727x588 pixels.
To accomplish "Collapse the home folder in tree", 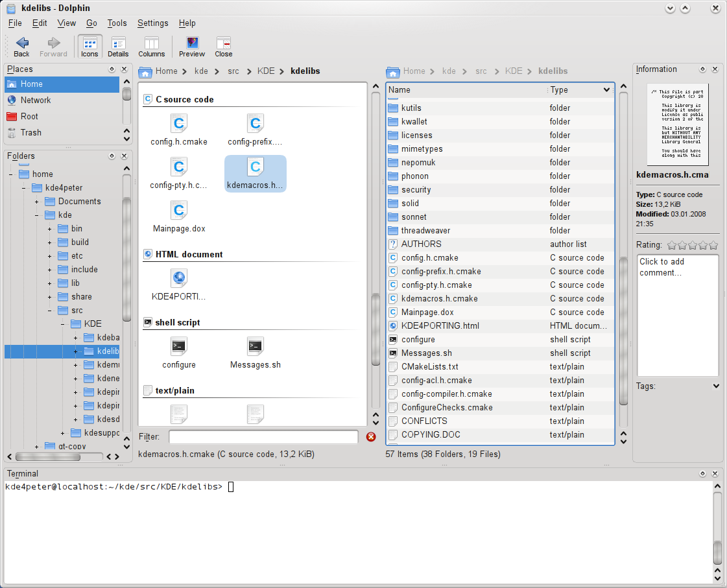I will click(x=10, y=174).
